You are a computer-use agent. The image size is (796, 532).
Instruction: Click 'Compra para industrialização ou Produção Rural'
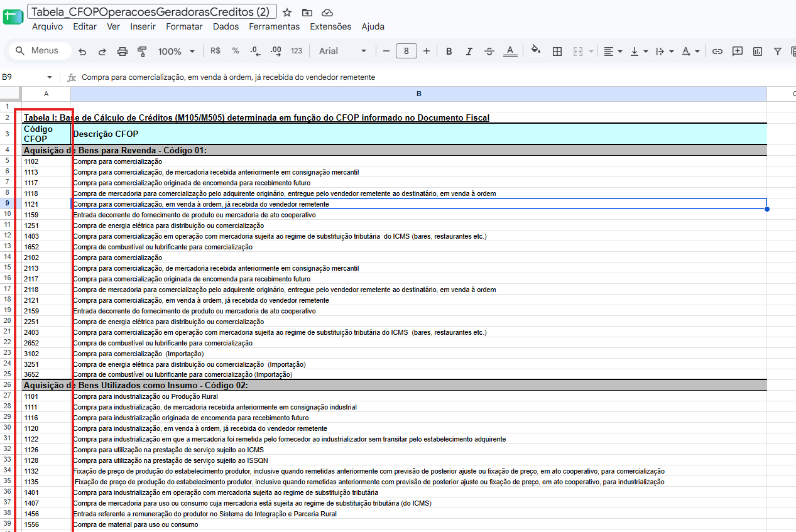coord(146,396)
